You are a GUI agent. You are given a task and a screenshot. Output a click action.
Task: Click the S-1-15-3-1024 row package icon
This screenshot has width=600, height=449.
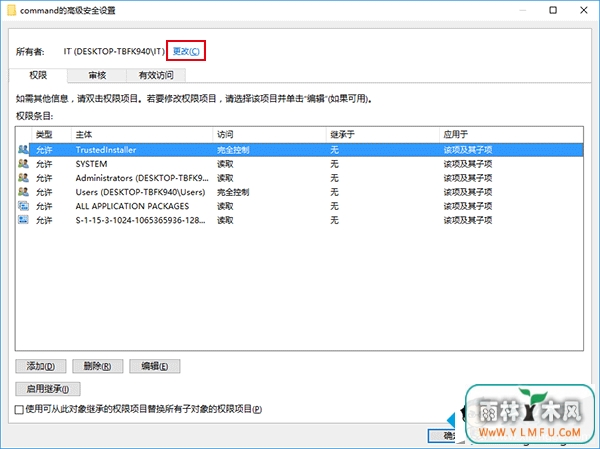click(x=23, y=220)
